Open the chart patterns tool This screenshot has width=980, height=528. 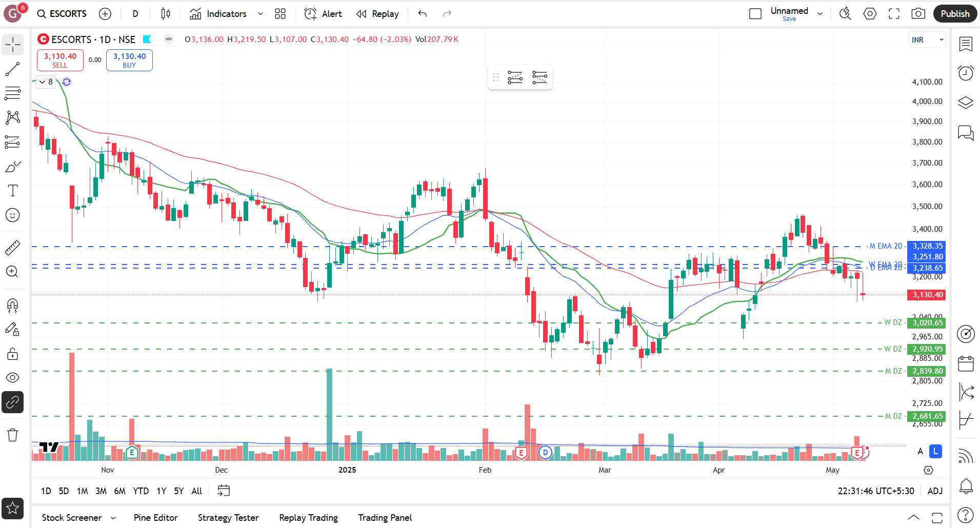click(x=13, y=117)
